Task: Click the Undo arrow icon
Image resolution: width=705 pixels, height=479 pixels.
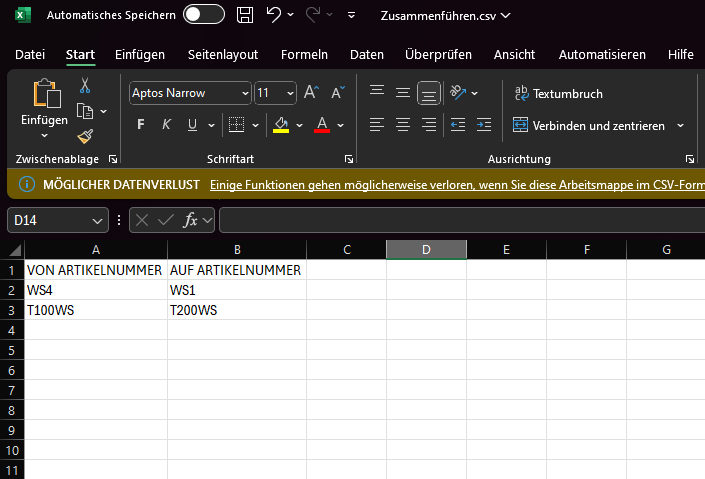Action: pos(273,15)
